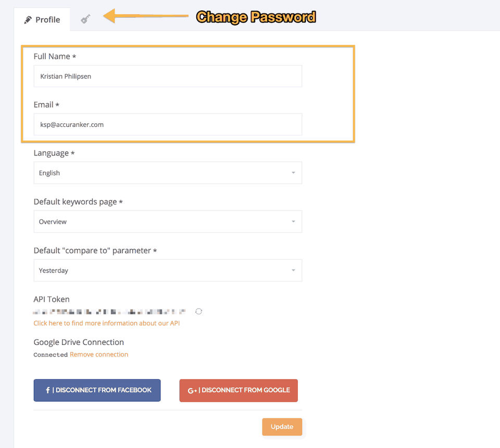This screenshot has width=500, height=448.
Task: Open the API information link
Action: click(x=107, y=323)
